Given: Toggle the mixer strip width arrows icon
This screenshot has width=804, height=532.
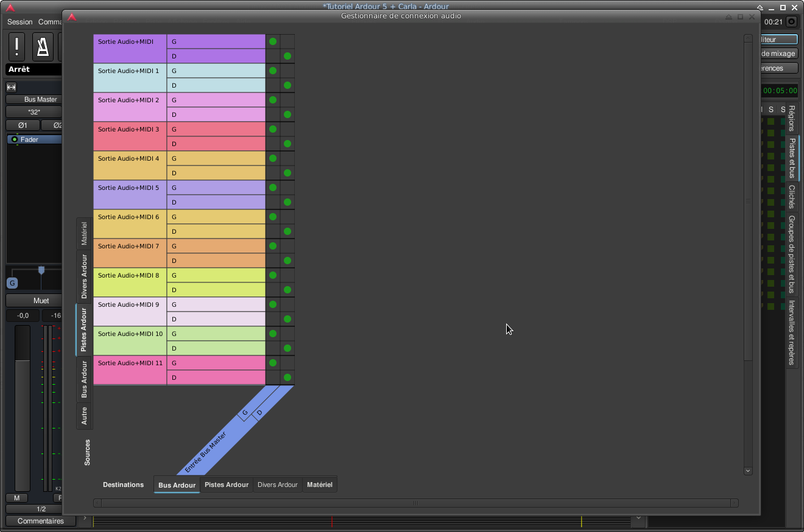Looking at the screenshot, I should (11, 87).
